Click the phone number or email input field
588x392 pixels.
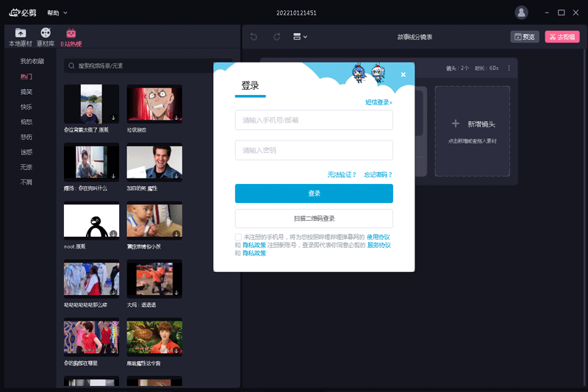[x=314, y=120]
